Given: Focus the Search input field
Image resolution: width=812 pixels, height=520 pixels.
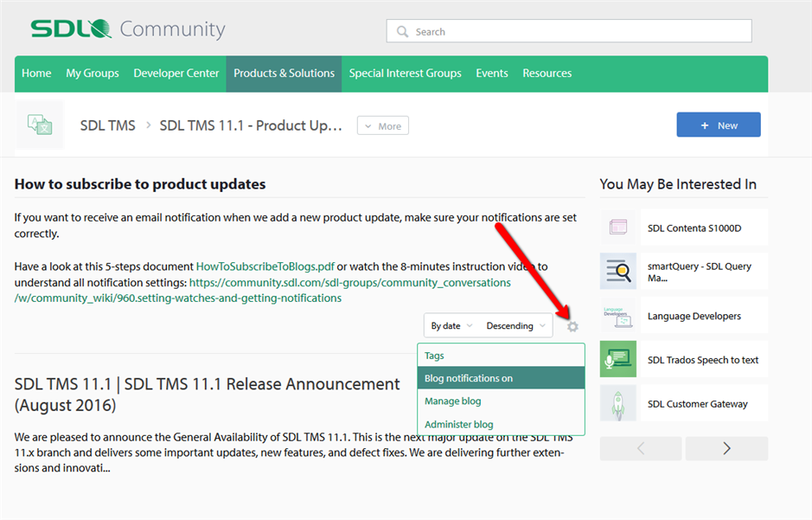Looking at the screenshot, I should coord(569,31).
